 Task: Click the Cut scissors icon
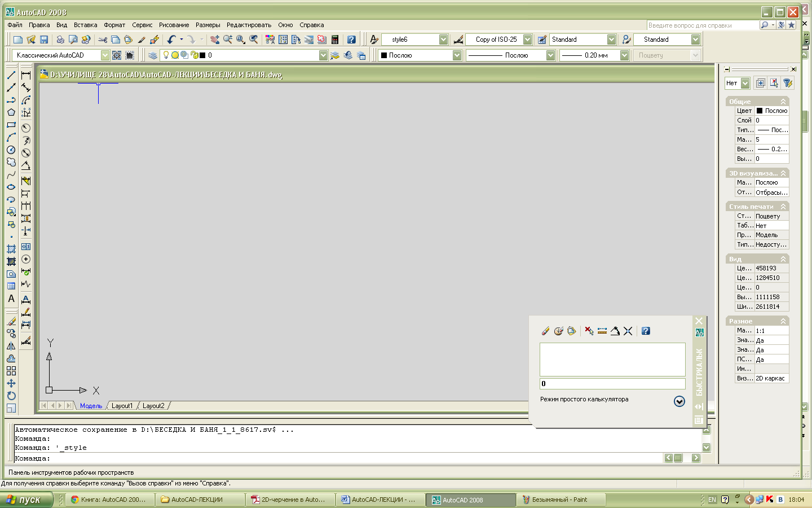(103, 40)
